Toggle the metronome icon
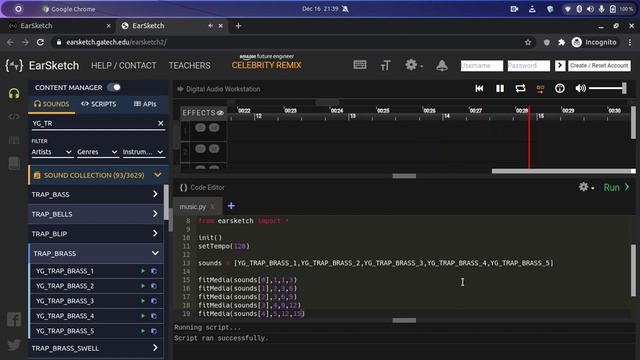This screenshot has height=360, width=640. (560, 89)
